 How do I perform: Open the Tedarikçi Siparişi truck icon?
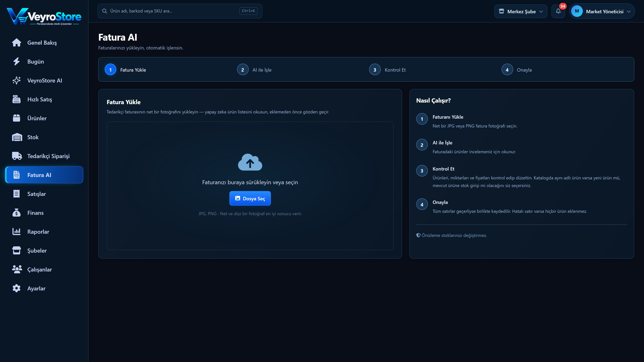tap(17, 156)
